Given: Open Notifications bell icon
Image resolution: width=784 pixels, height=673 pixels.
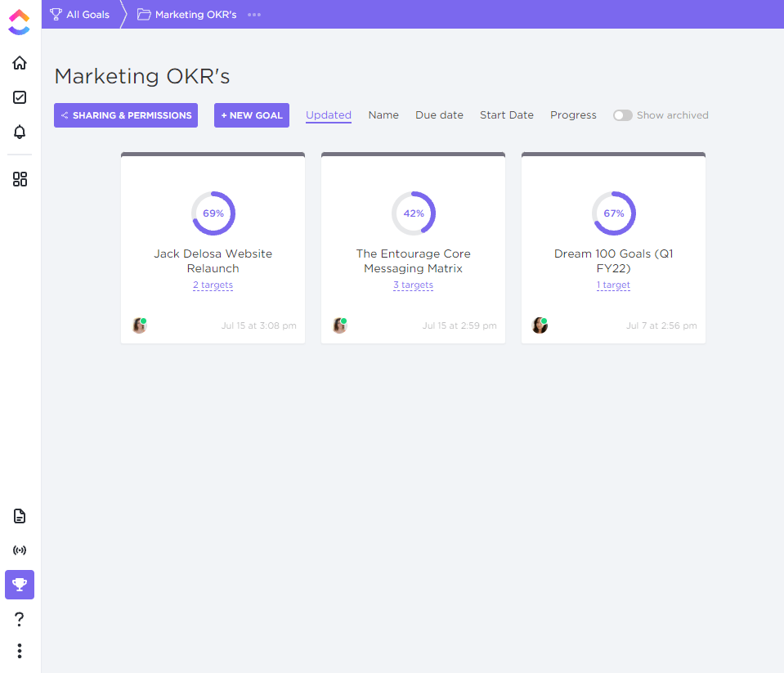Looking at the screenshot, I should (x=20, y=132).
